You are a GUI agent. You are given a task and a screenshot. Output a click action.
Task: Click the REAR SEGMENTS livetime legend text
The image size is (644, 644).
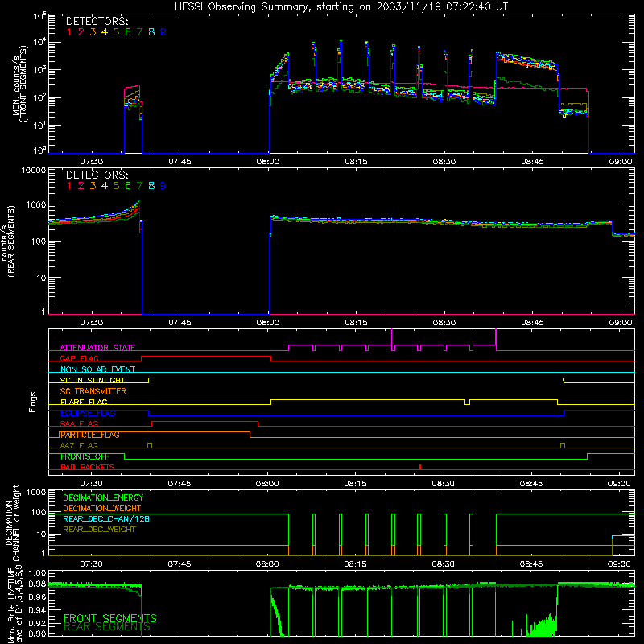pos(107,627)
